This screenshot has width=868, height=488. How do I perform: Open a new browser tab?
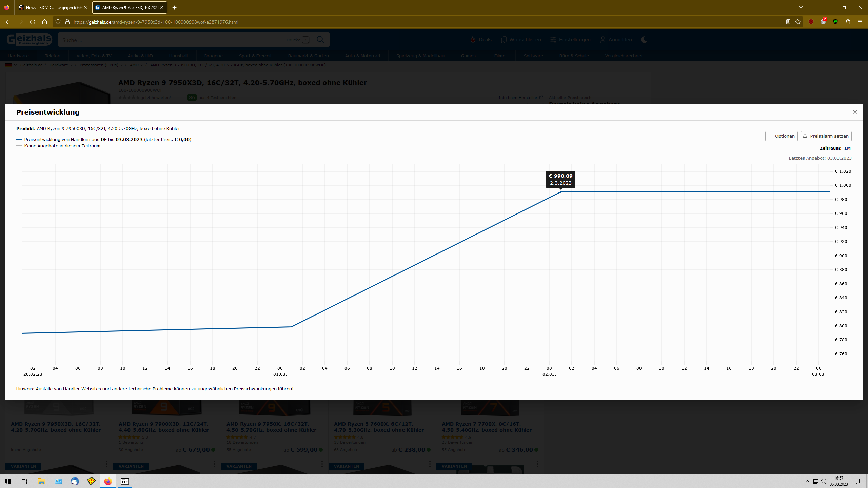[174, 7]
